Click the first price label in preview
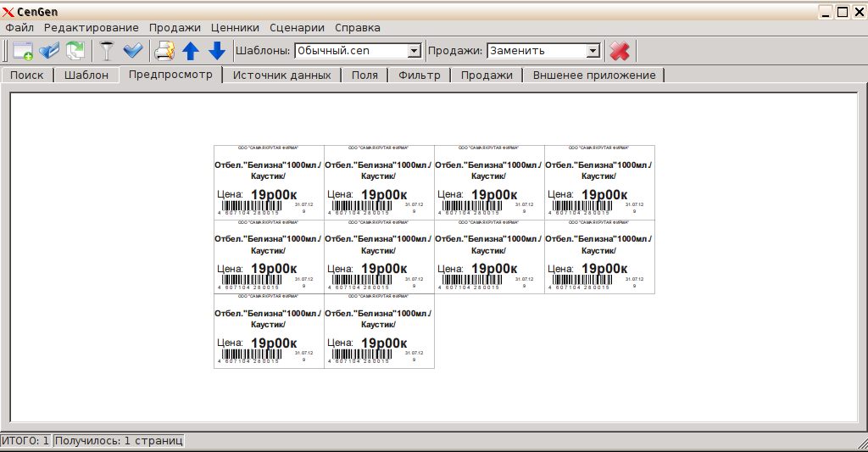This screenshot has width=868, height=452. click(x=269, y=182)
